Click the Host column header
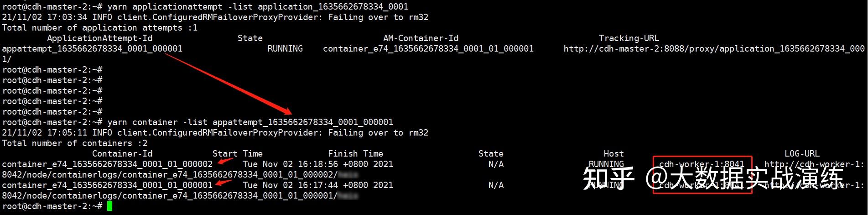 coord(613,154)
